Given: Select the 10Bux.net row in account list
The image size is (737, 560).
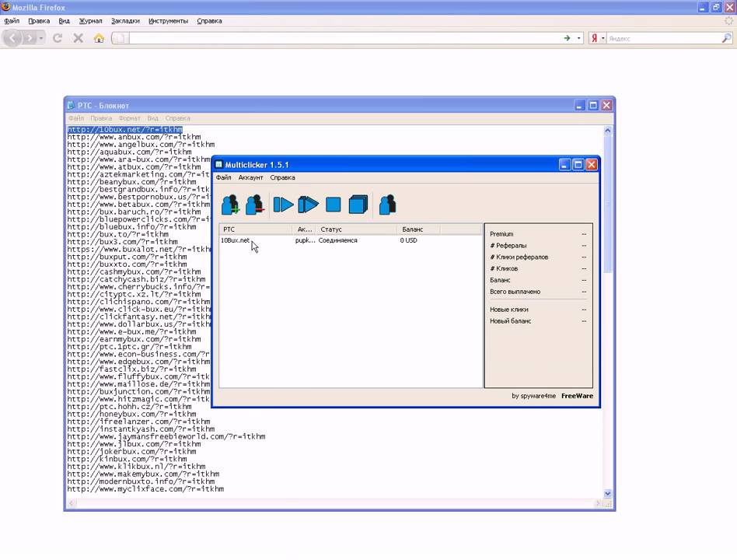Looking at the screenshot, I should pyautogui.click(x=351, y=240).
